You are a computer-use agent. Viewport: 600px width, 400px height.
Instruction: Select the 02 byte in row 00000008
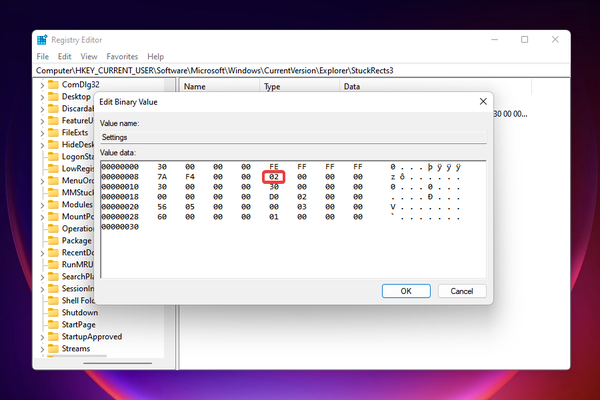coord(274,177)
